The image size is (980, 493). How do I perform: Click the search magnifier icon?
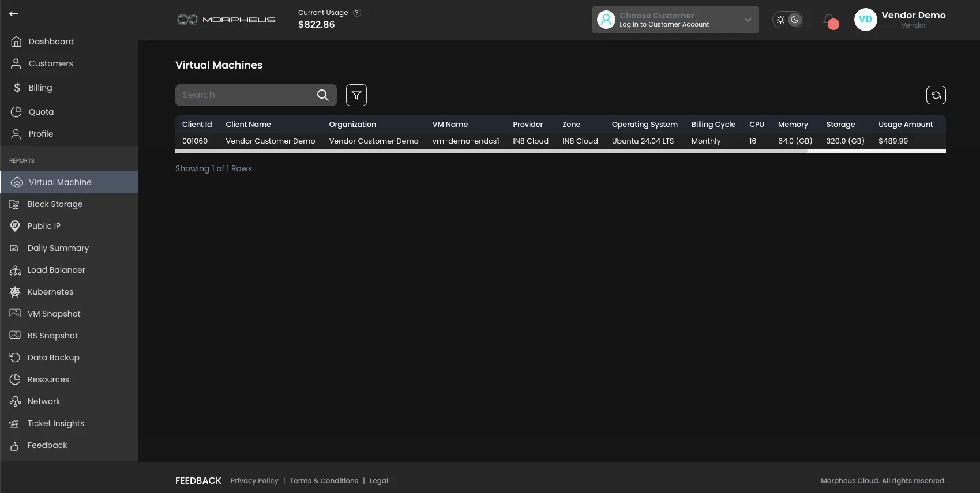coord(323,95)
